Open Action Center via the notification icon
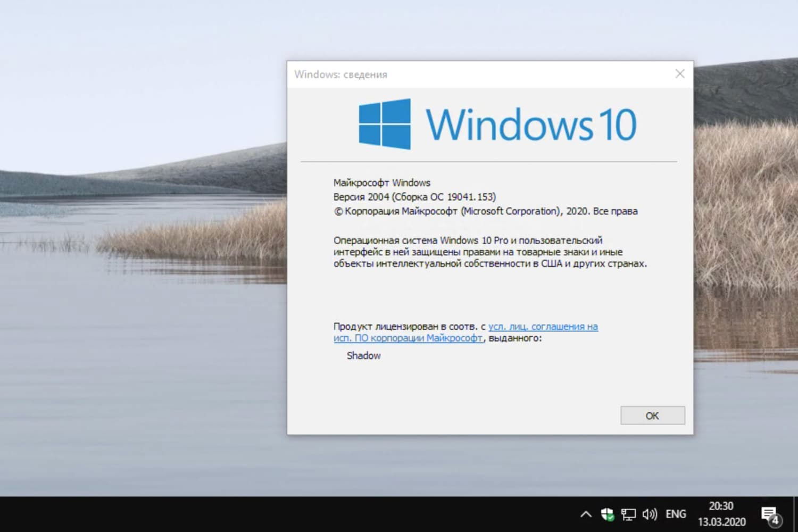 [769, 512]
